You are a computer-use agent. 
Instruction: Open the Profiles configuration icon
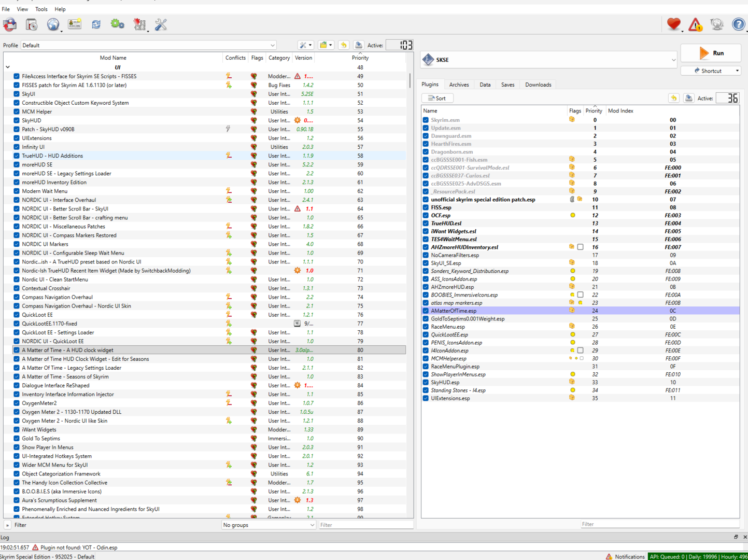75,24
